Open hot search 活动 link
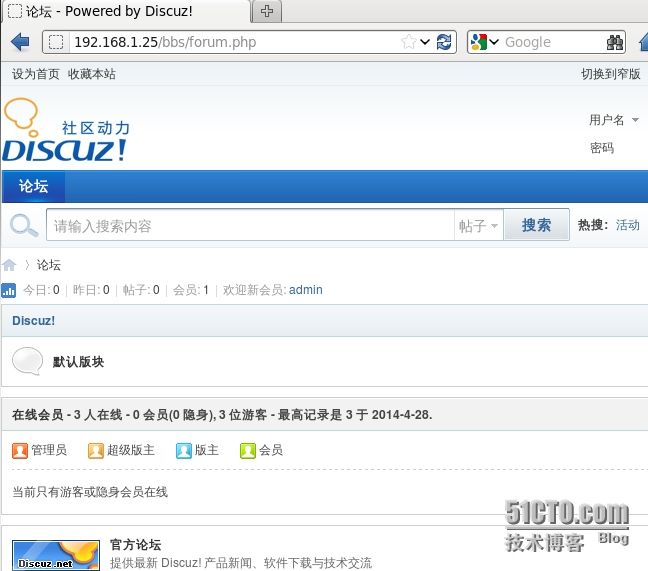Viewport: 648px width, 571px height. coord(628,225)
